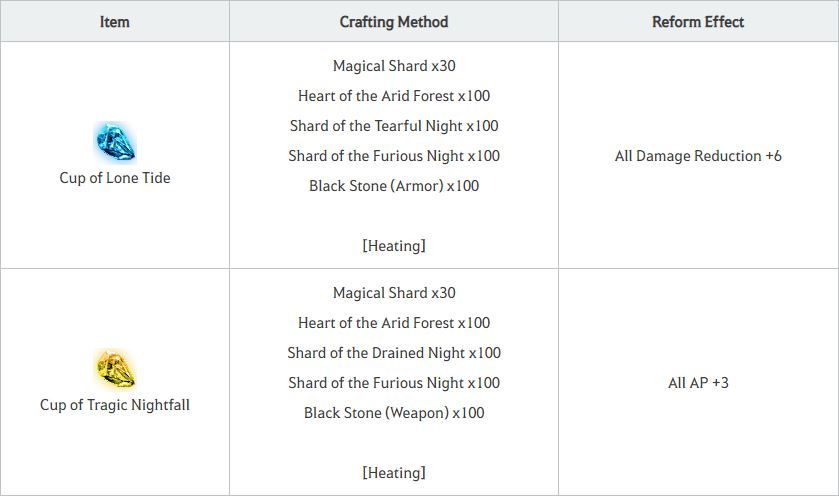Click the yellow Cup of Tragic Nightfall icon
The height and width of the screenshot is (496, 839).
pyautogui.click(x=115, y=370)
